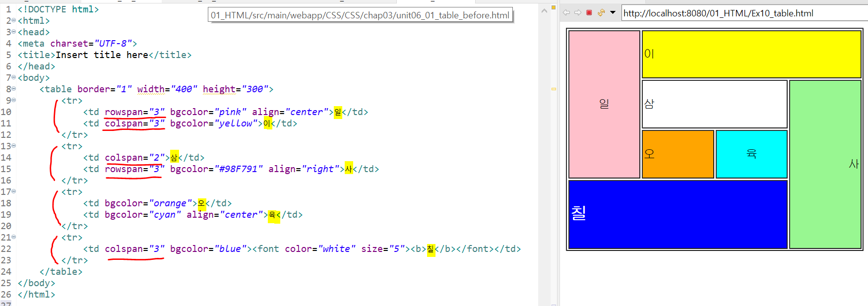Viewport: 868px width, 306px height.
Task: Collapse the <html> fold on line 2
Action: [14, 20]
